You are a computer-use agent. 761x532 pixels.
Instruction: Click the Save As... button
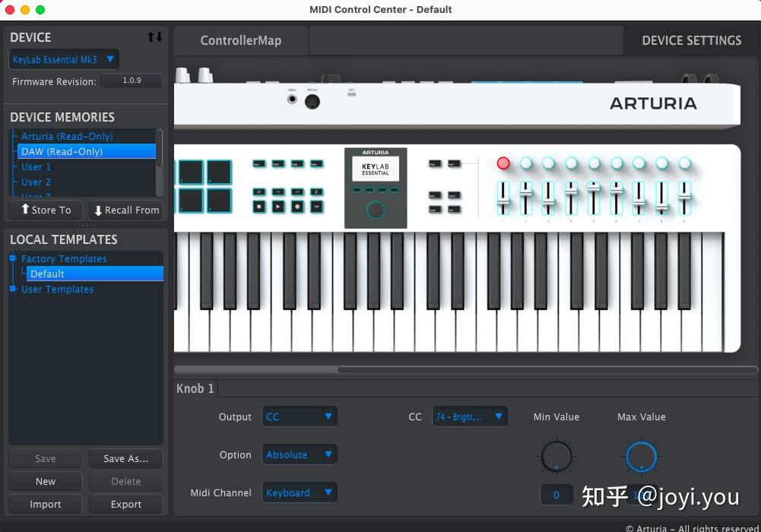point(125,458)
